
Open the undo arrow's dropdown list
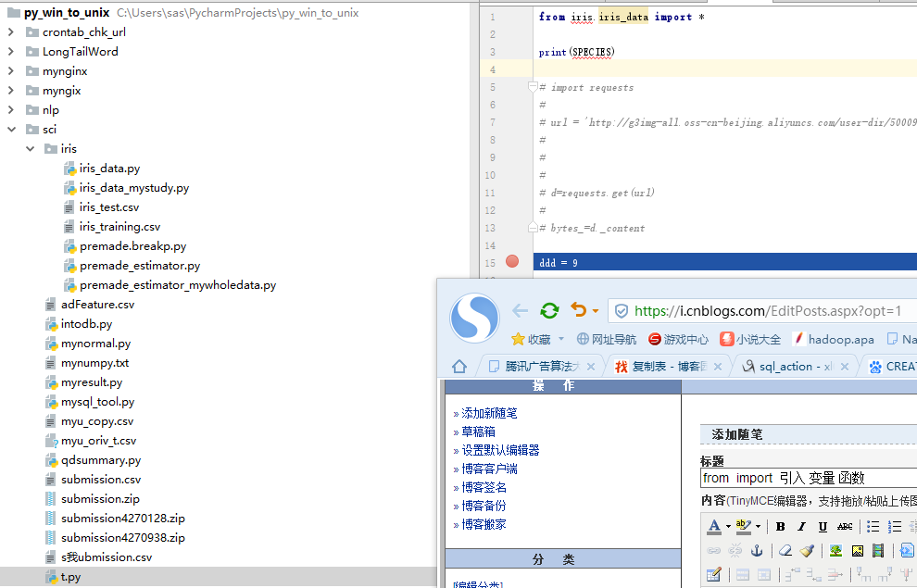tap(596, 311)
